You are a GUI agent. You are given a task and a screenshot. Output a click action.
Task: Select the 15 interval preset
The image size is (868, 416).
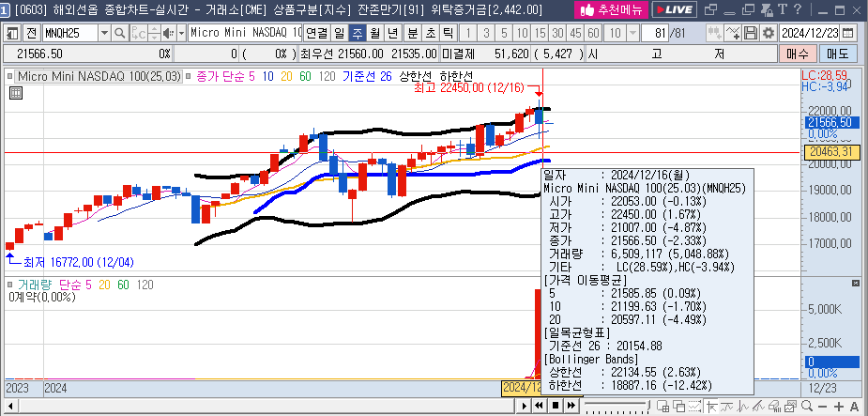(x=541, y=33)
